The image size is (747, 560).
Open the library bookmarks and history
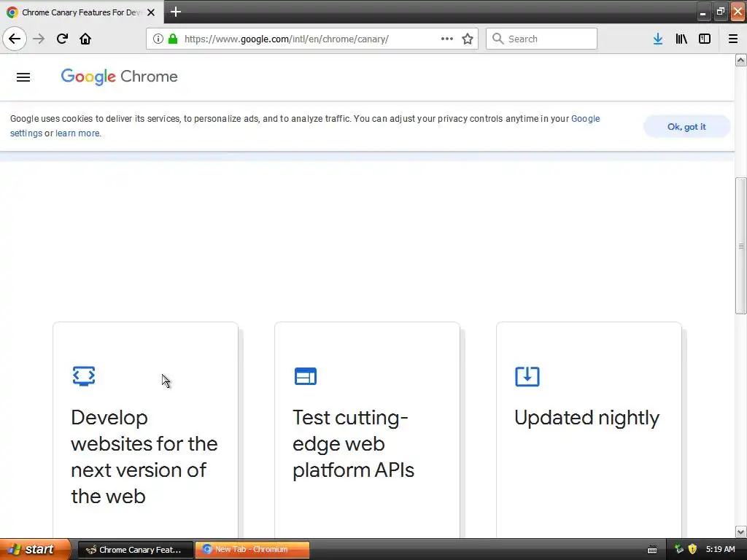click(x=681, y=39)
